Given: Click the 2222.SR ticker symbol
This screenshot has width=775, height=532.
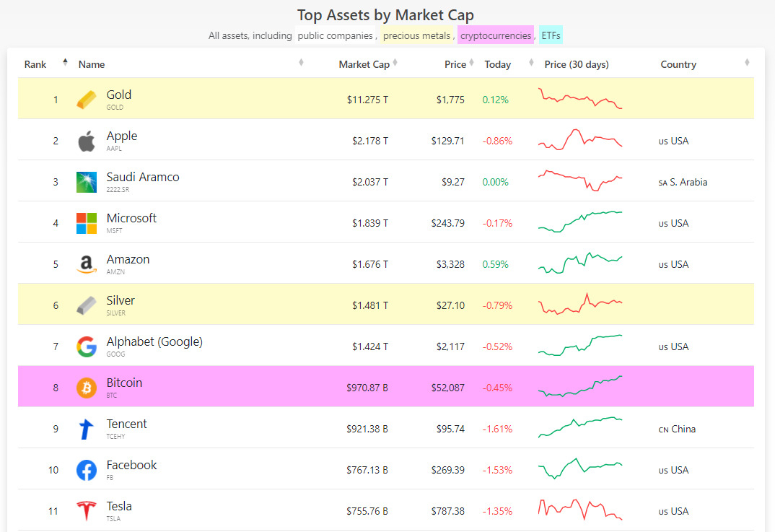Looking at the screenshot, I should point(118,189).
